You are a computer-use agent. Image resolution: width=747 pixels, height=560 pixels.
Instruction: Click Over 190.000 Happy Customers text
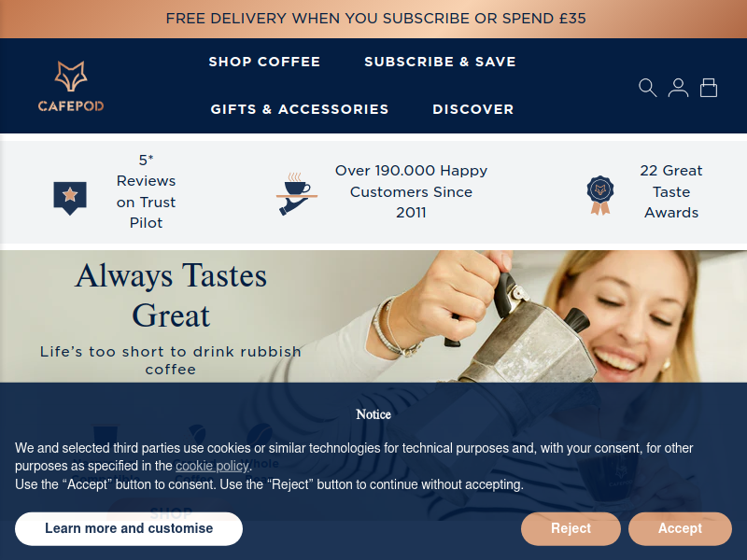point(411,191)
